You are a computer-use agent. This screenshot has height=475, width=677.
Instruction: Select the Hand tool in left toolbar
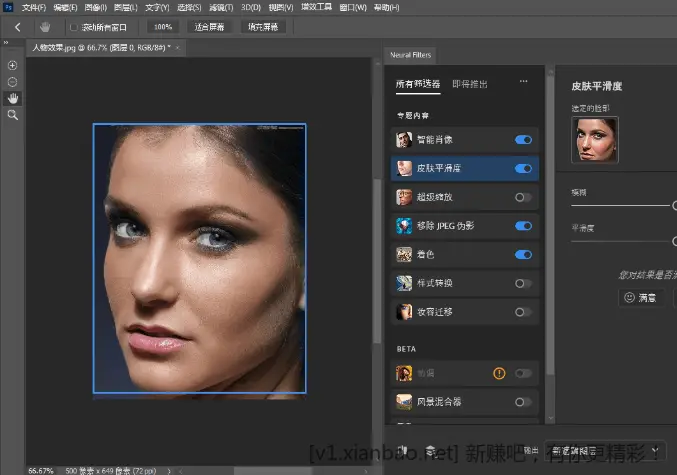click(x=13, y=98)
